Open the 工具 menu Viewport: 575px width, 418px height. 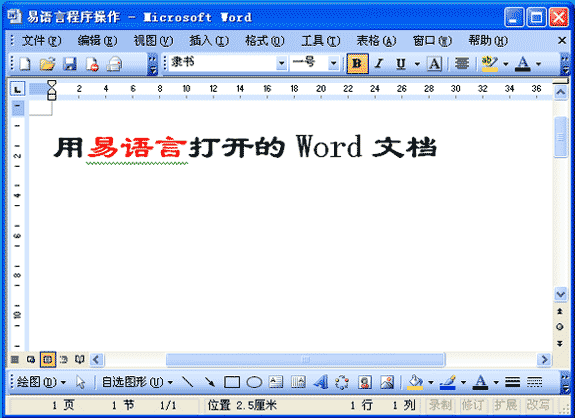click(x=321, y=41)
